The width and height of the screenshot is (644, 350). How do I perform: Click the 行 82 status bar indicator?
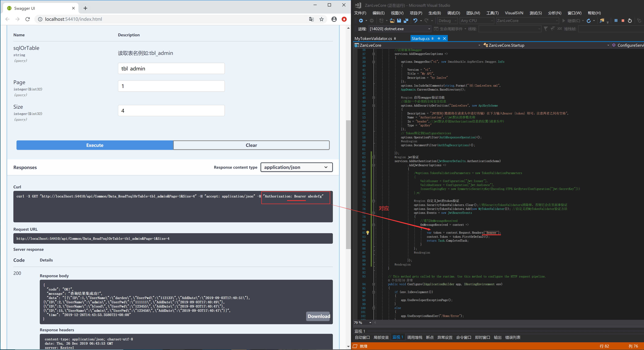click(604, 346)
